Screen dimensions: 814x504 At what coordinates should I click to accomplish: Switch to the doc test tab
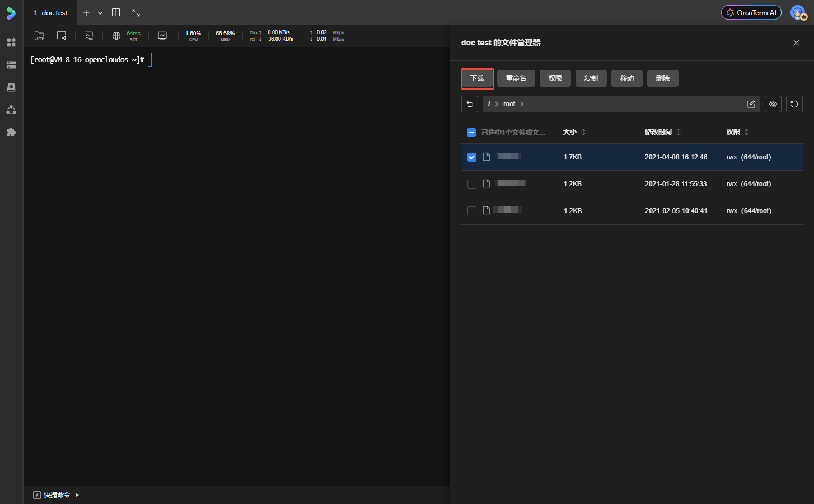(x=50, y=12)
